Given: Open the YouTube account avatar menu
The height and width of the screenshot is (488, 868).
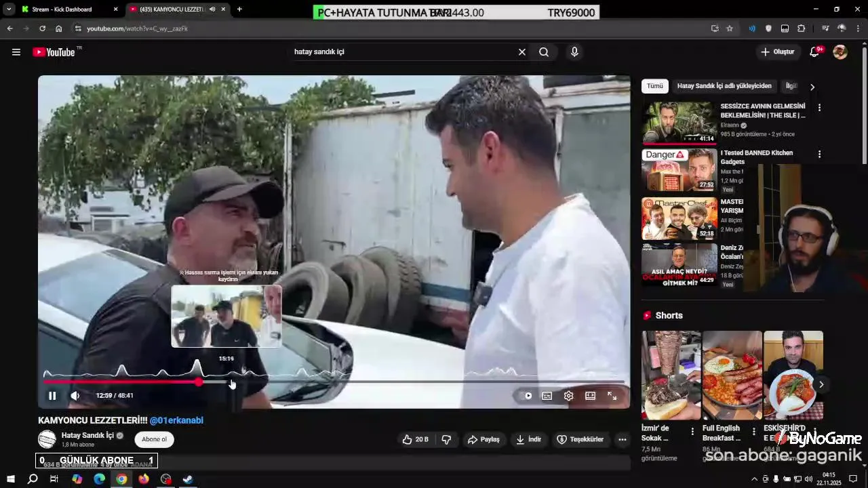Looking at the screenshot, I should pos(840,52).
